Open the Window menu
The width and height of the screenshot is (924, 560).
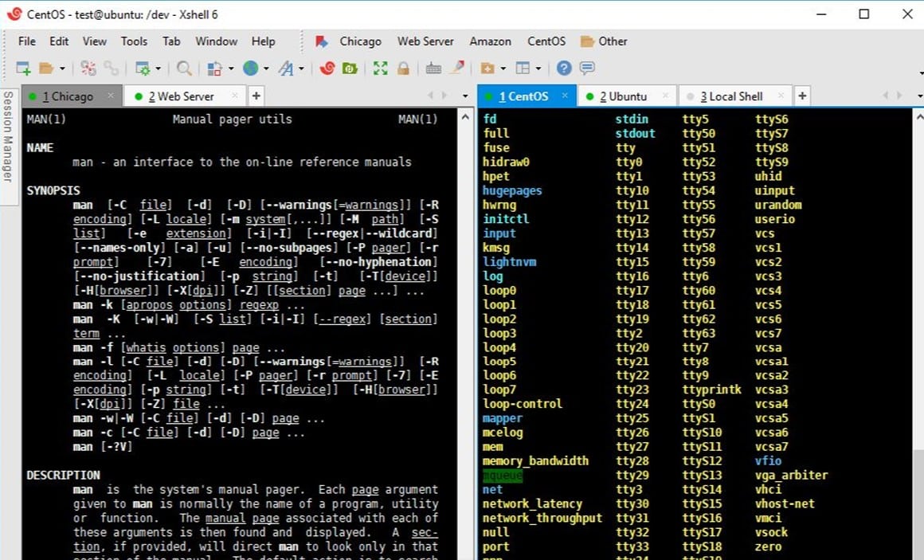coord(217,41)
